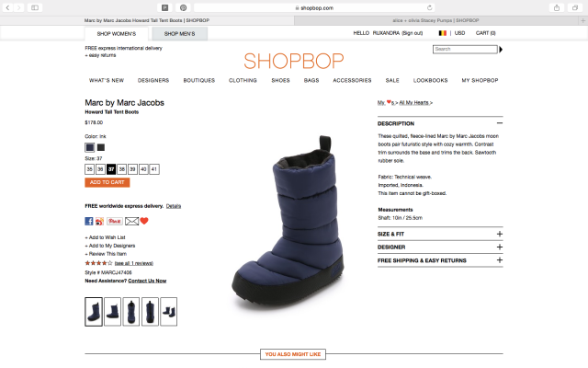Click the Add to Cart button

[107, 182]
